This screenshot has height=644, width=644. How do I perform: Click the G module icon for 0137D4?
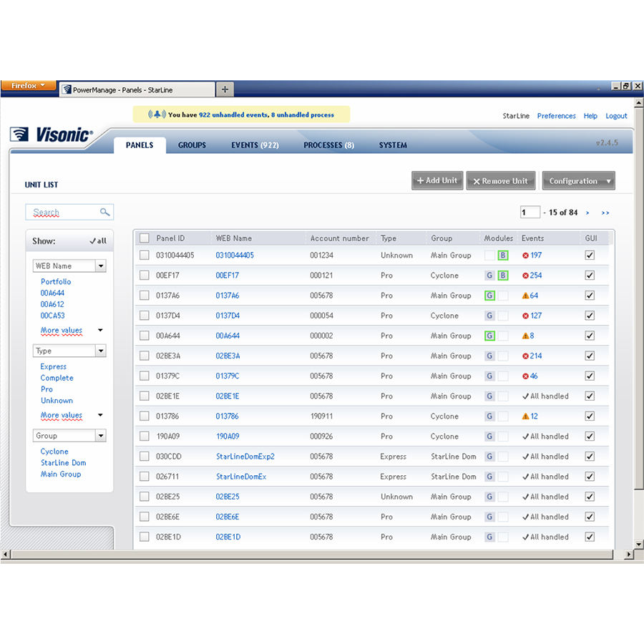[x=489, y=316]
